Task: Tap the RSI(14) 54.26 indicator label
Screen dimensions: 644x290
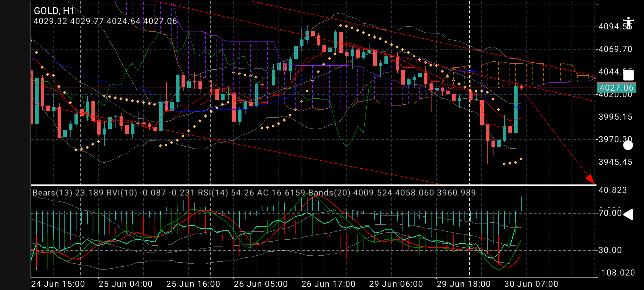Action: coord(226,193)
